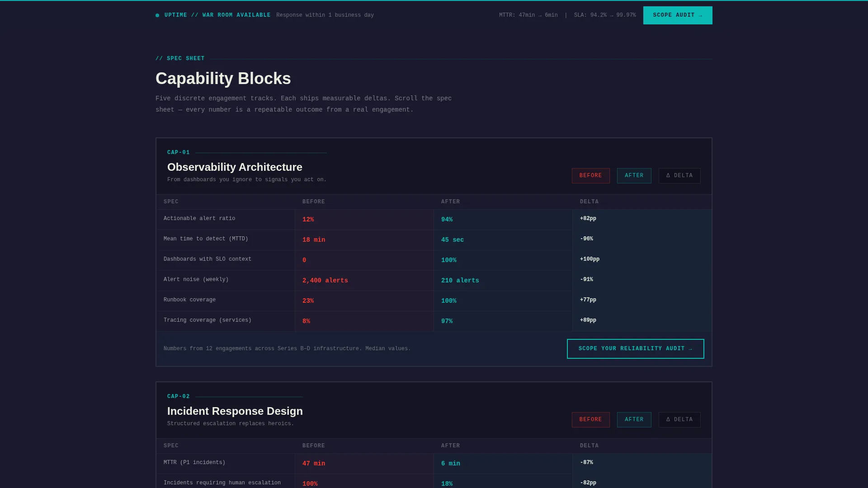Click 'MTTR: 47min → 6min' header stat
The height and width of the screenshot is (488, 868).
point(528,15)
